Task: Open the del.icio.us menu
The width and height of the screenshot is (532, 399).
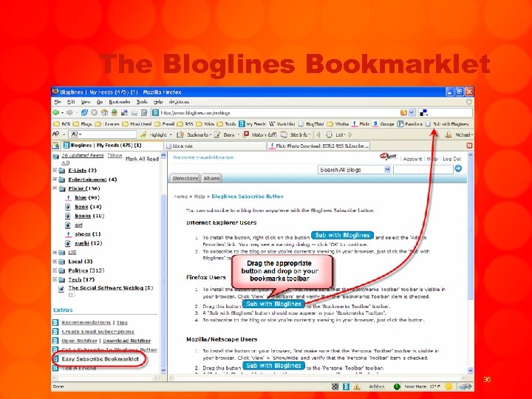Action: click(179, 102)
